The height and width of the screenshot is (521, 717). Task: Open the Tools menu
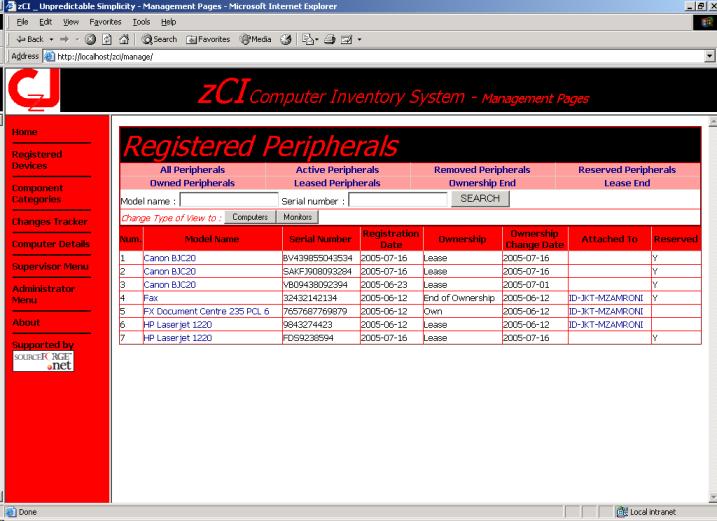click(x=141, y=22)
